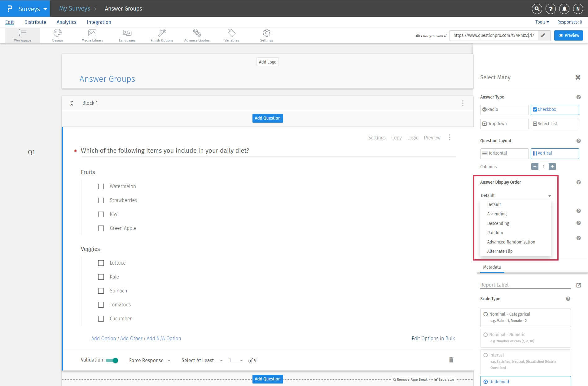Screen dimensions: 588x386
Task: Open Finish Options
Action: tap(162, 35)
